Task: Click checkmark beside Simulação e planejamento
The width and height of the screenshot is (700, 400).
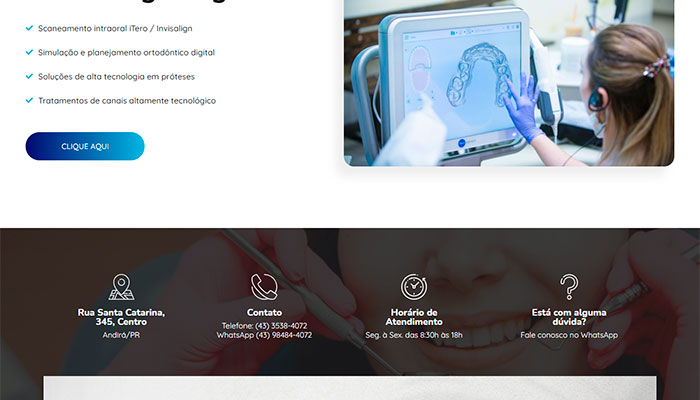Action: click(29, 52)
